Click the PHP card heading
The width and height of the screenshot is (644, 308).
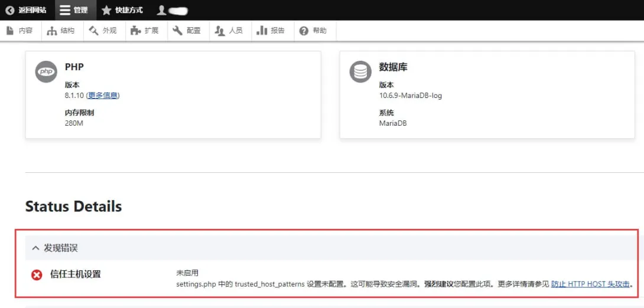[x=74, y=67]
